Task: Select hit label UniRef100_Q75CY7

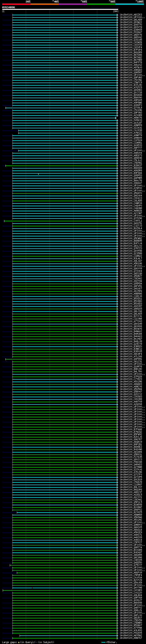Action: point(131,565)
